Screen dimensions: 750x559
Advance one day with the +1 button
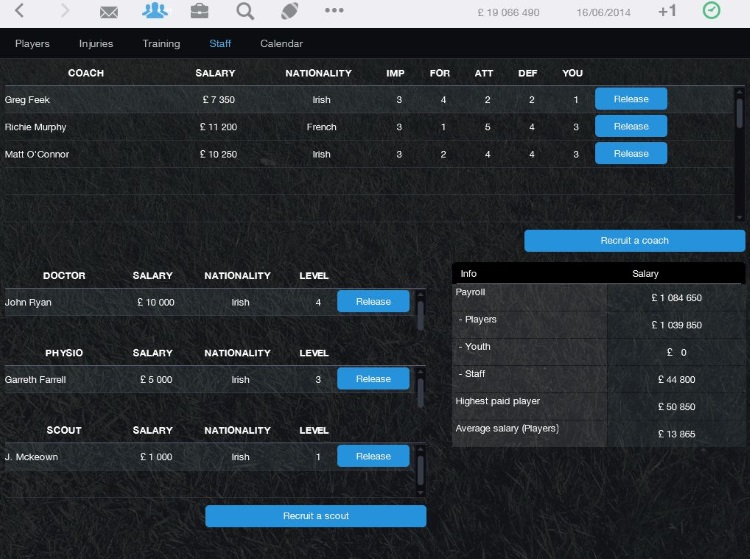tap(667, 11)
